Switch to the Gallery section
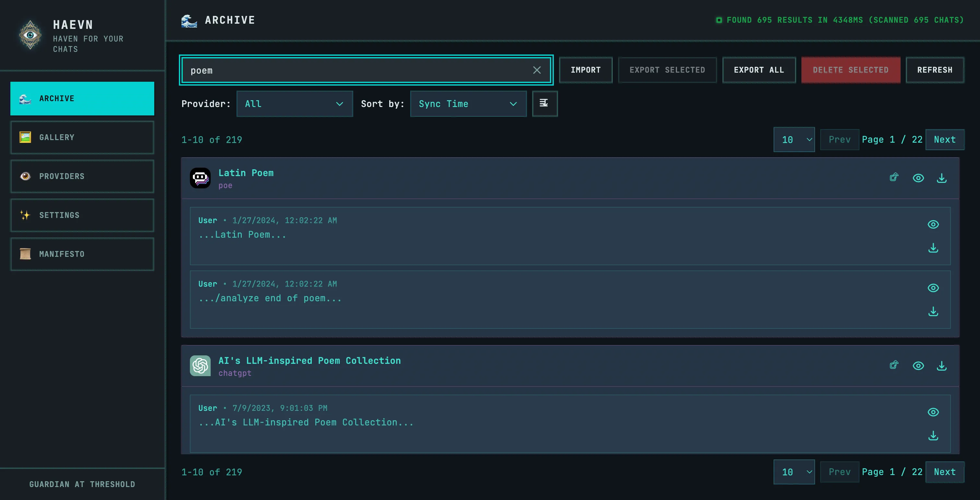980x500 pixels. [82, 137]
